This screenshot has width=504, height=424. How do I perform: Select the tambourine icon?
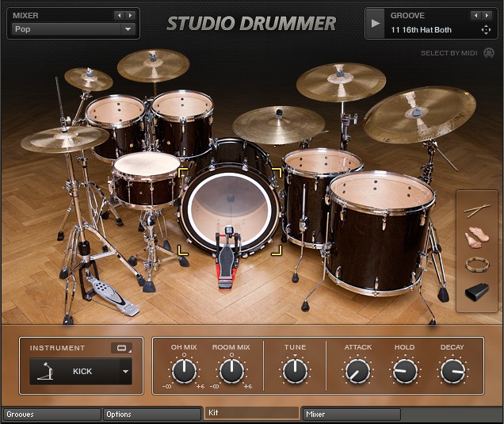477,265
